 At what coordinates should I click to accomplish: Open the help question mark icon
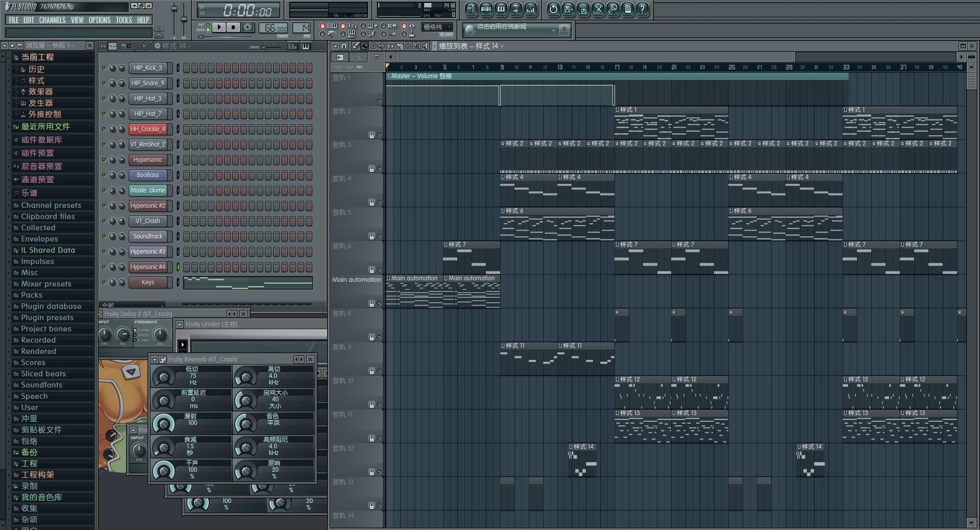[x=642, y=9]
